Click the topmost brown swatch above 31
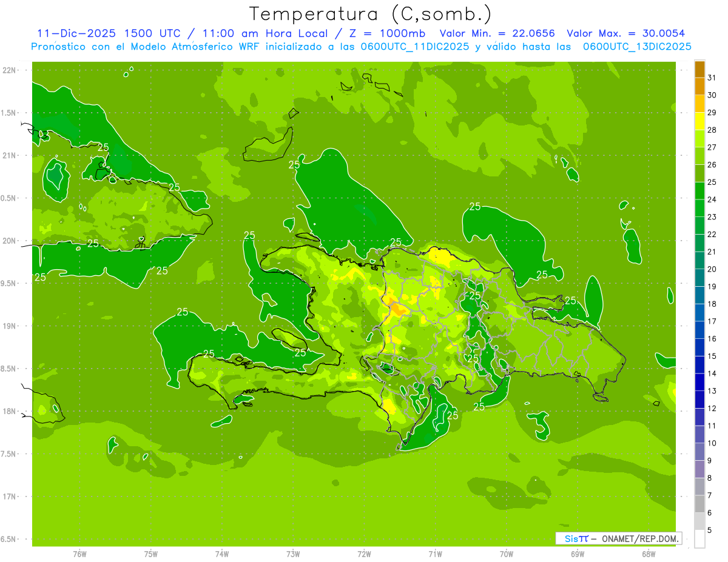728x562 pixels. [699, 69]
